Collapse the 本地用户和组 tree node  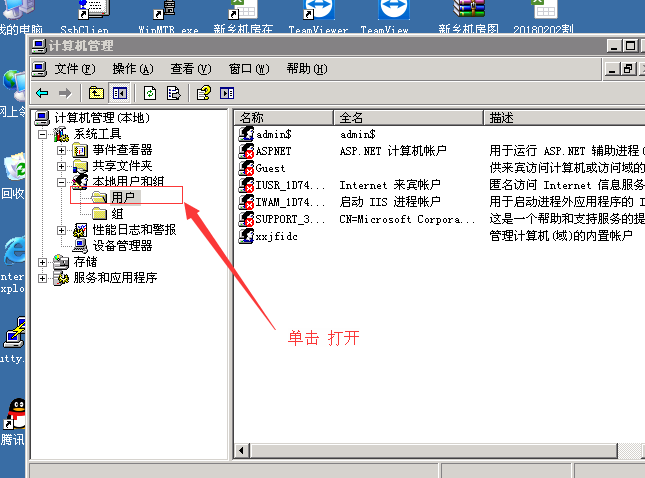coord(61,182)
